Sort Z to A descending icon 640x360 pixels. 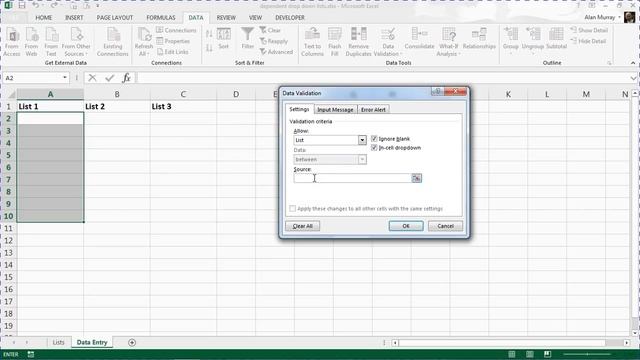click(209, 48)
